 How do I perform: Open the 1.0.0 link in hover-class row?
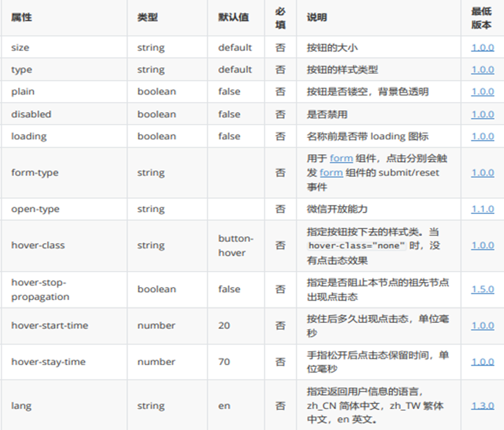[482, 246]
